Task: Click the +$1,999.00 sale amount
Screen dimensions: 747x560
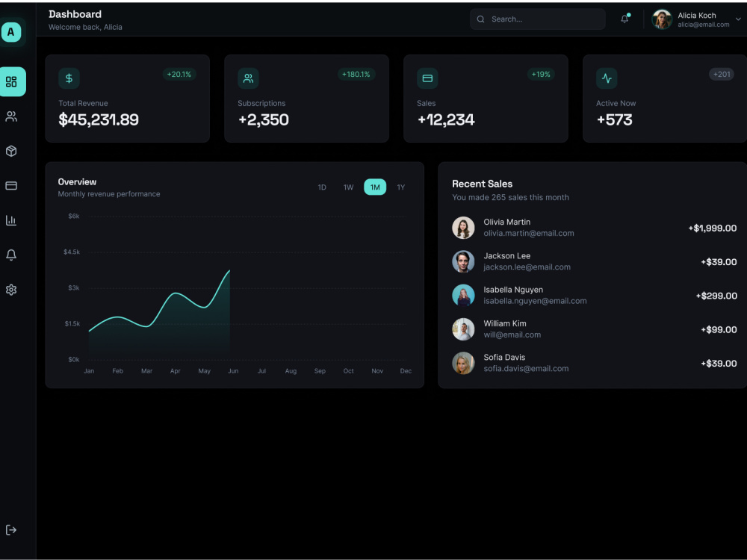Action: (x=712, y=228)
